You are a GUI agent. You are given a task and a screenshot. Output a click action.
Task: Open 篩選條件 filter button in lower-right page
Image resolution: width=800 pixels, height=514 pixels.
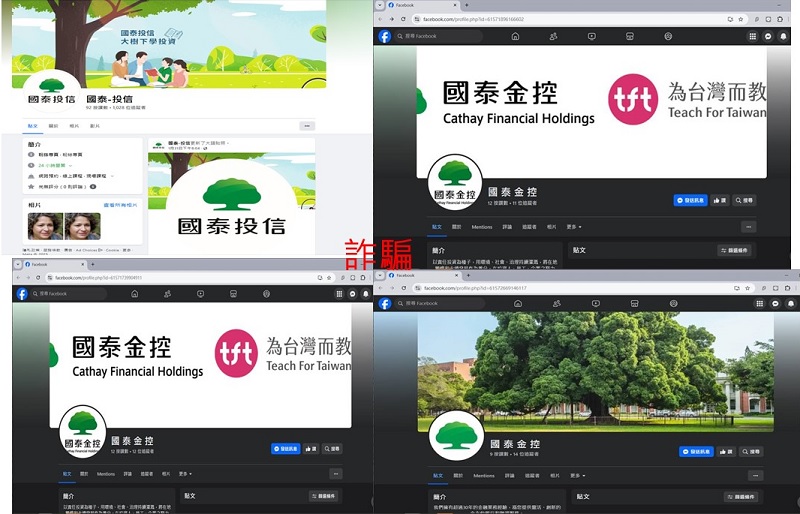[741, 496]
